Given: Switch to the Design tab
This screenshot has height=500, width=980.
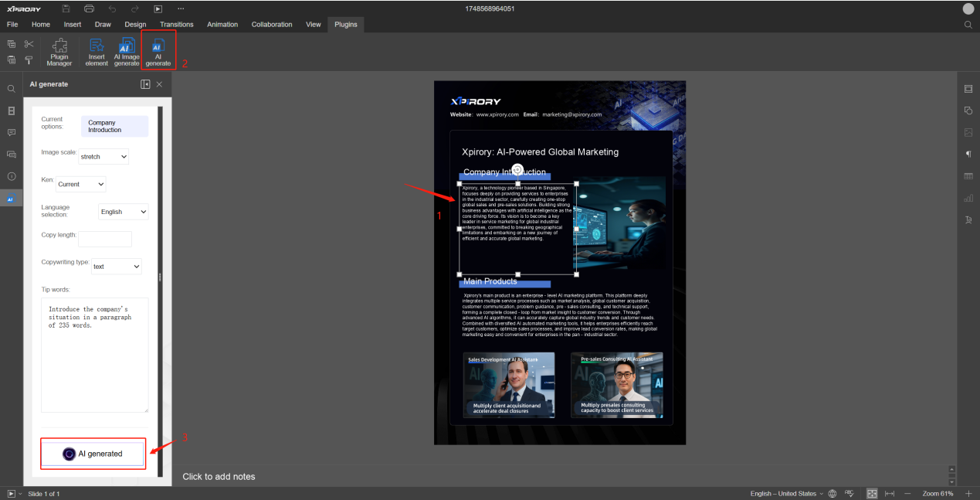Looking at the screenshot, I should [135, 25].
